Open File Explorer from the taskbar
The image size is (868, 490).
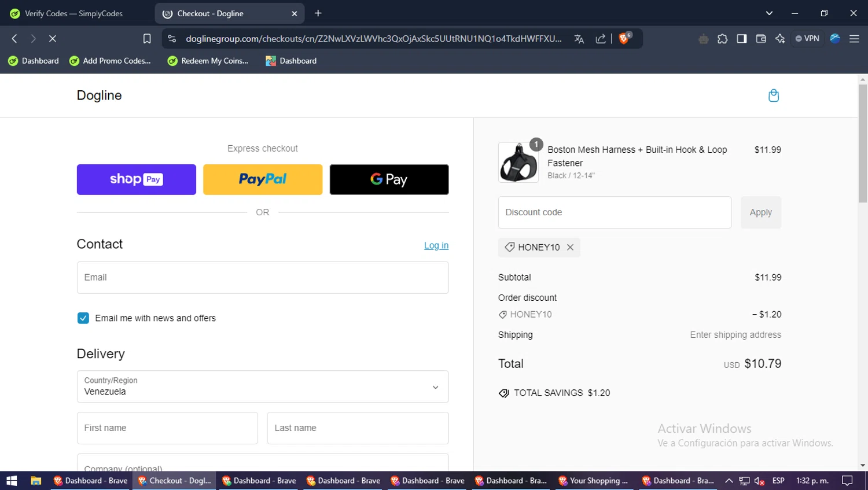pyautogui.click(x=36, y=481)
